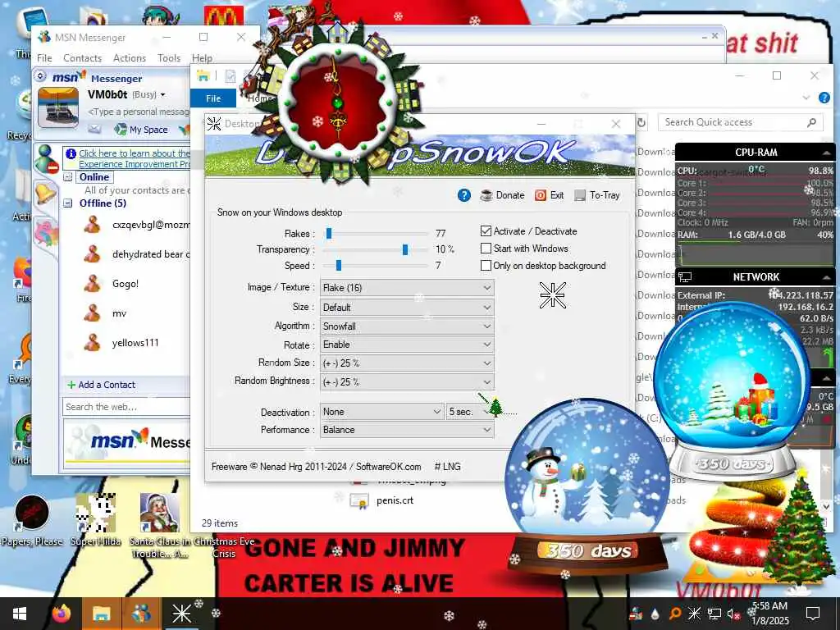
Task: Click the snowflake icon in system tray
Action: [694, 614]
